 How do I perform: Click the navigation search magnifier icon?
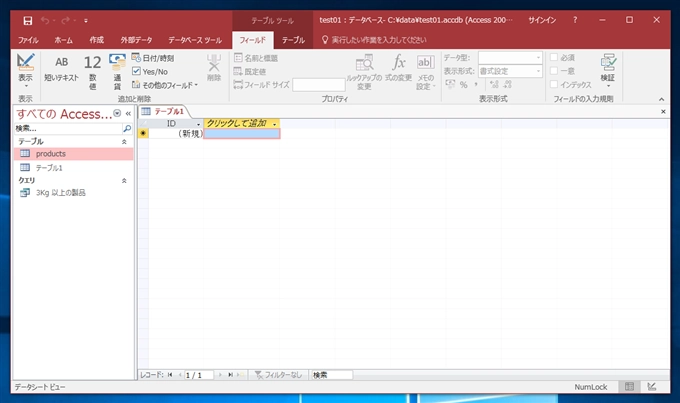[x=127, y=128]
